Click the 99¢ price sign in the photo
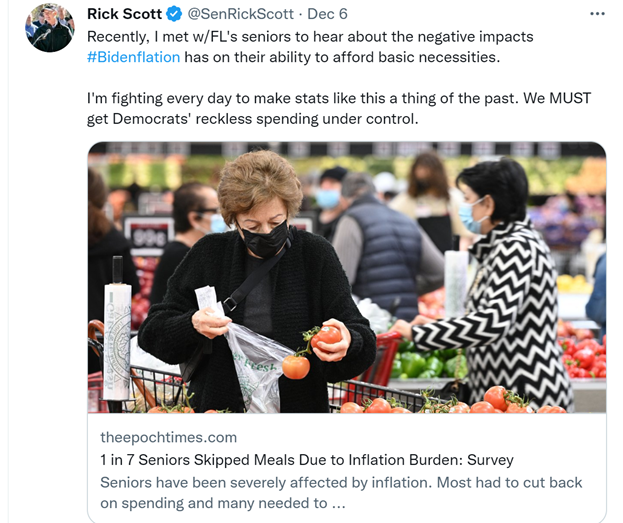623x523 pixels. tap(149, 236)
